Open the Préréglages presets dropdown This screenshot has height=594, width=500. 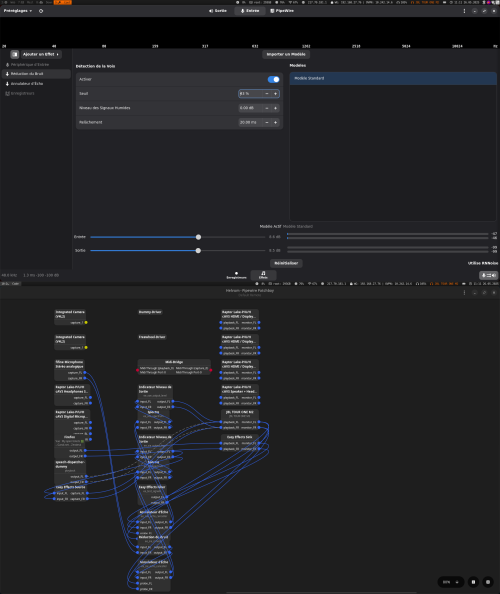(x=18, y=11)
